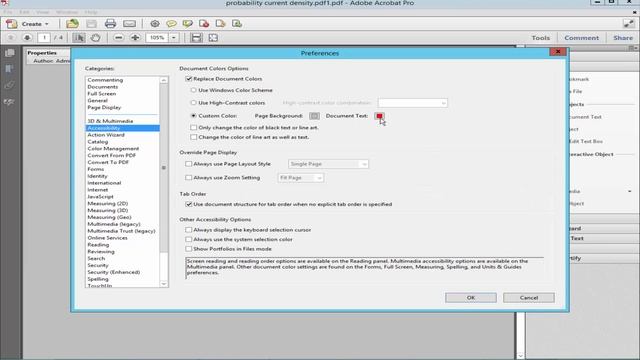Expand the Create button dropdown arrow
The width and height of the screenshot is (640, 360).
coord(47,24)
